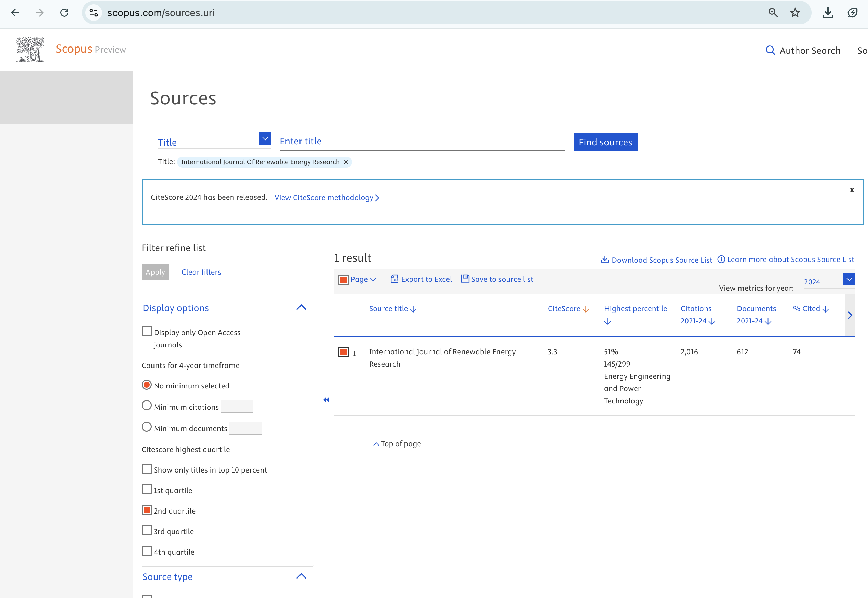The height and width of the screenshot is (598, 868).
Task: Close the CiteScore 2024 notification banner
Action: coord(852,190)
